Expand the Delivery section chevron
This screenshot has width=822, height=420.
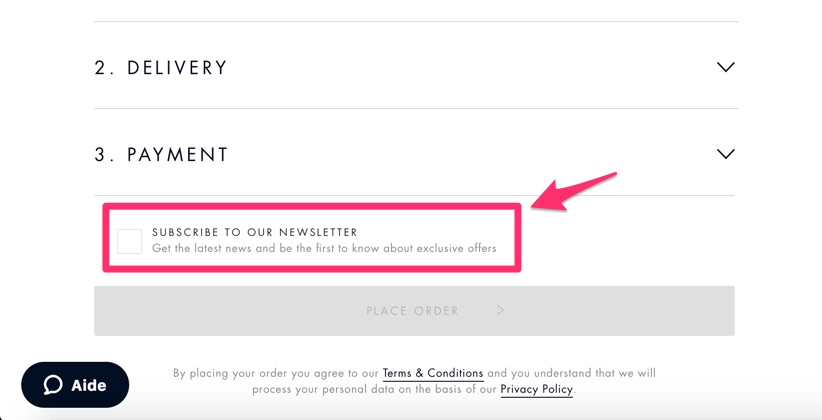726,67
